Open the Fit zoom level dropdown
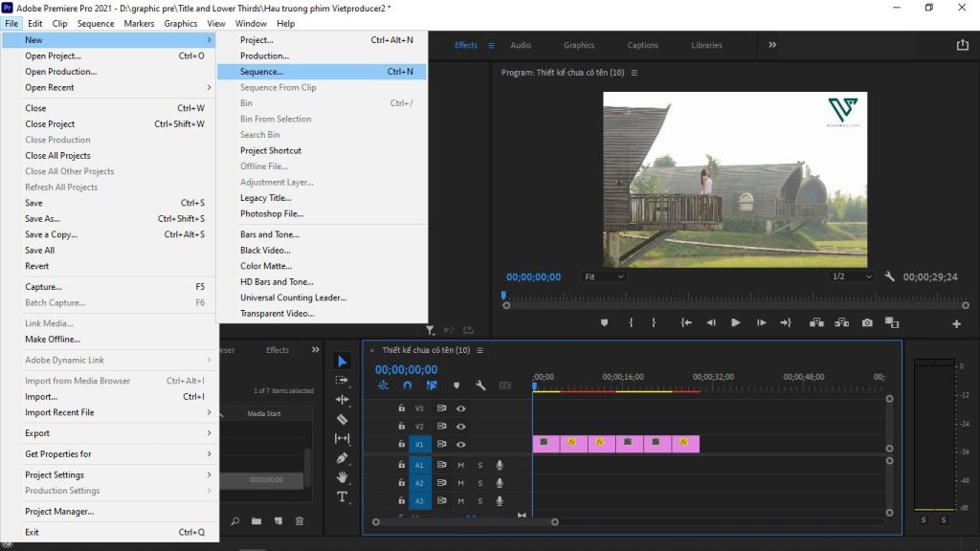Screen dimensions: 980x551 pos(604,276)
